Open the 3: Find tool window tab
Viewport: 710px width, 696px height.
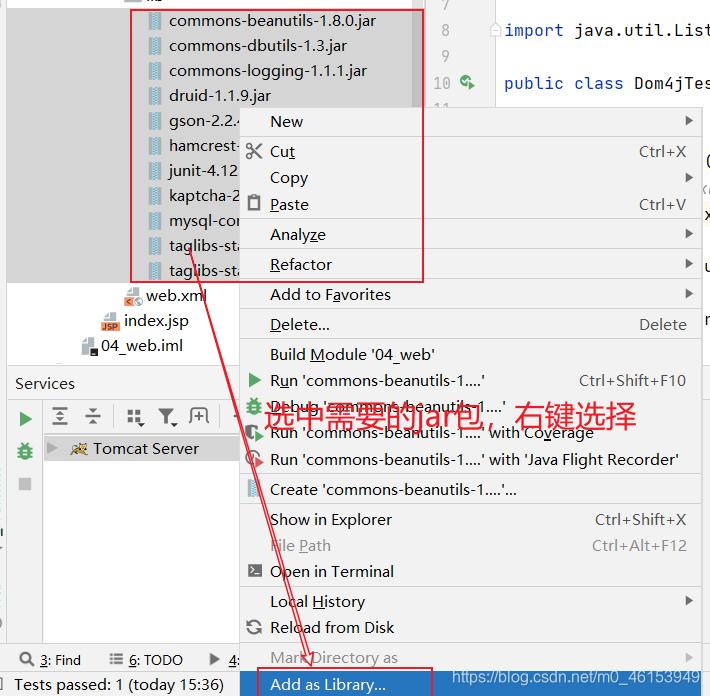coord(50,660)
